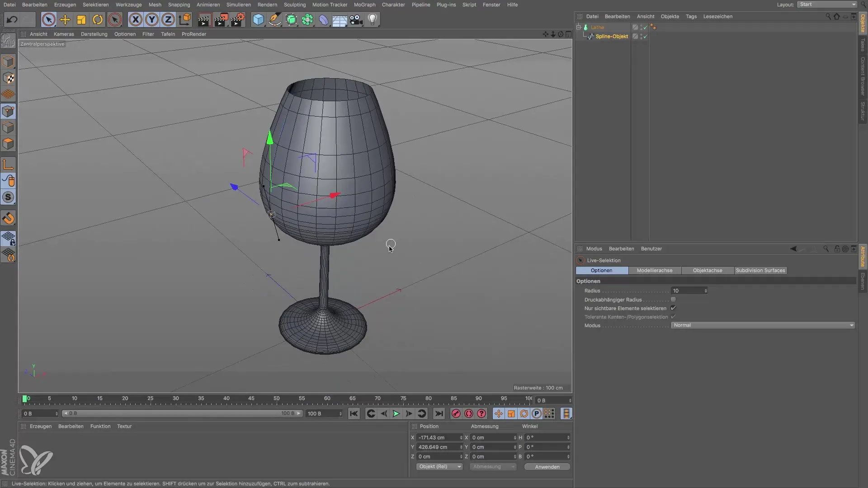Play the animation forward
Viewport: 868px width, 488px height.
tap(396, 414)
